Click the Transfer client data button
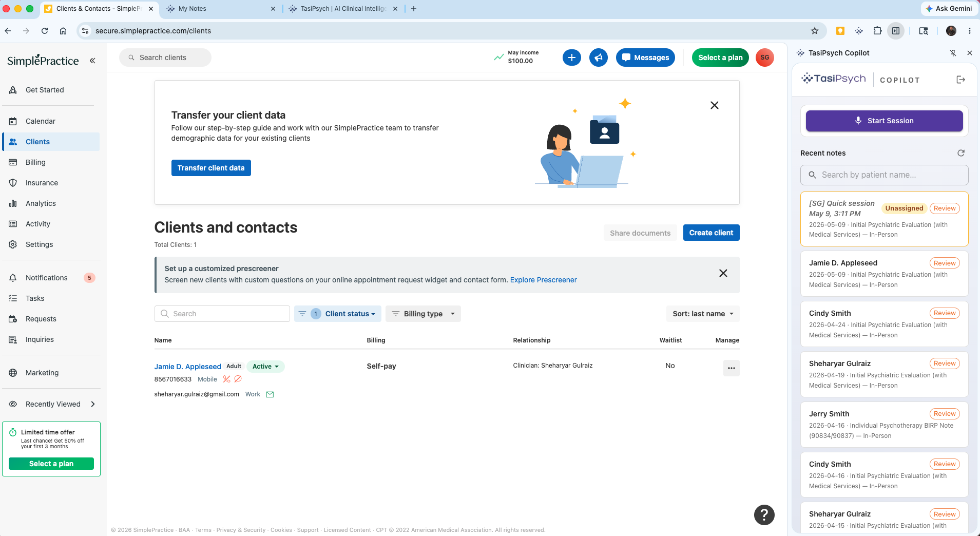Viewport: 980px width, 536px height. coord(211,168)
